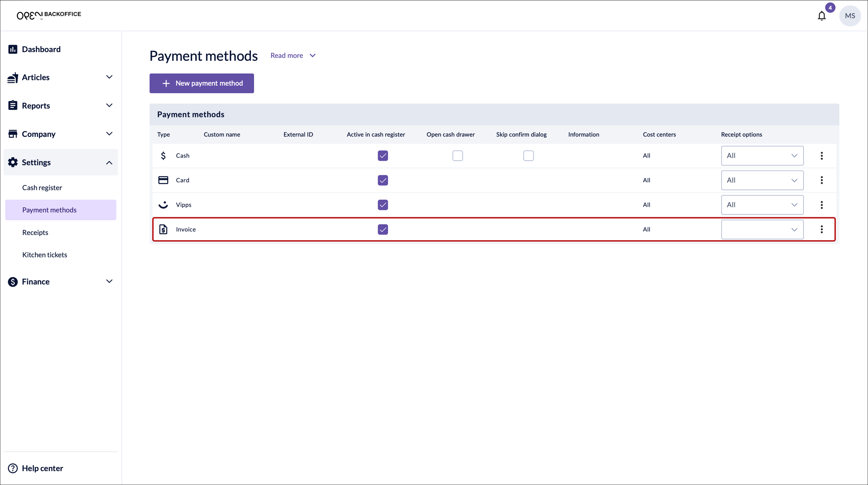The image size is (868, 485).
Task: Click New payment method button
Action: pyautogui.click(x=201, y=83)
